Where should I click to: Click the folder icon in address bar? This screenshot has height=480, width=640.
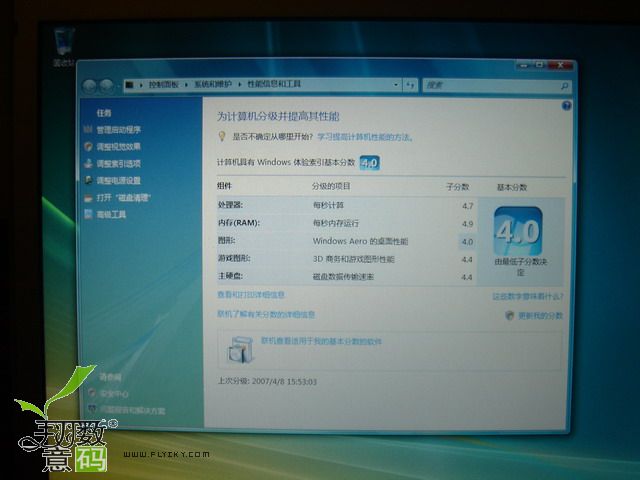(x=129, y=85)
